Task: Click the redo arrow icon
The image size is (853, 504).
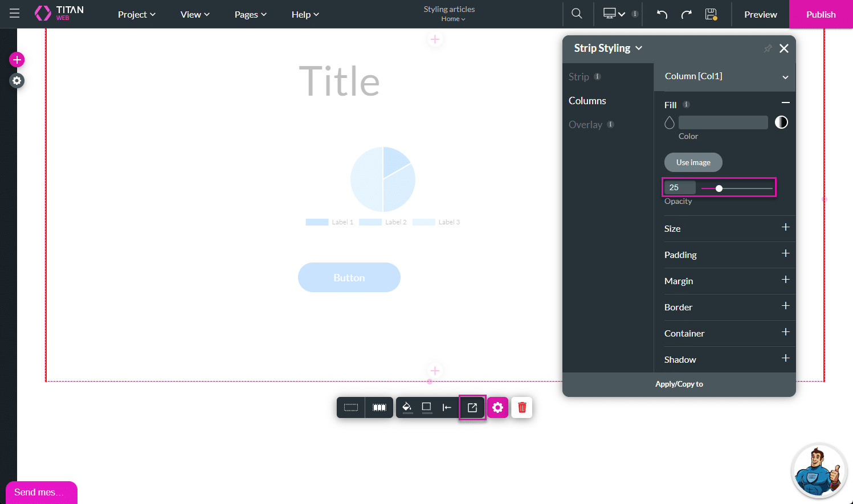Action: 686,14
